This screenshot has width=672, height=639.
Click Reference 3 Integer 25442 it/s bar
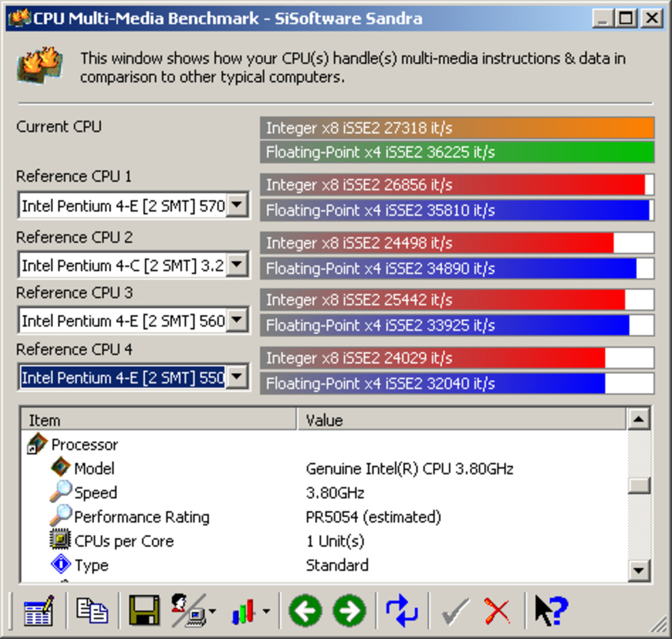457,299
